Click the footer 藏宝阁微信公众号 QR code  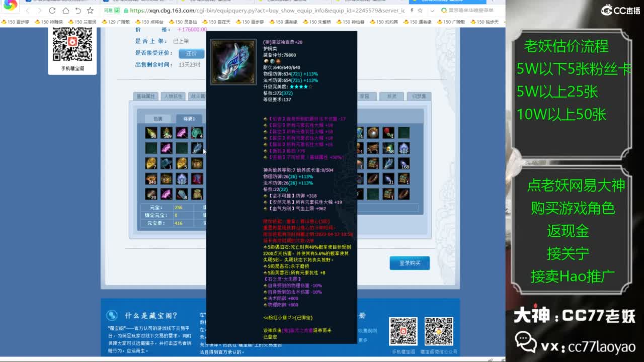pyautogui.click(x=439, y=331)
